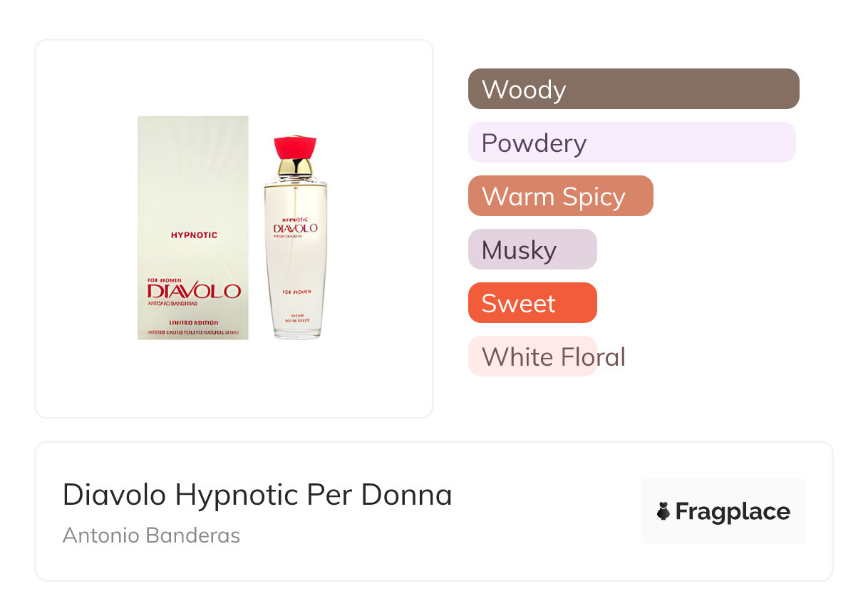Click the Diavolo Hypnotic Per Donna title
The width and height of the screenshot is (868, 616).
(257, 495)
